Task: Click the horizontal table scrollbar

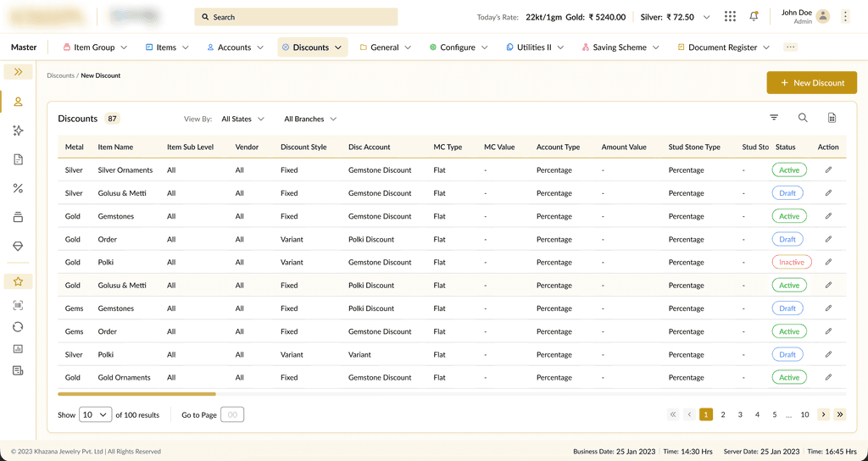Action: click(136, 394)
